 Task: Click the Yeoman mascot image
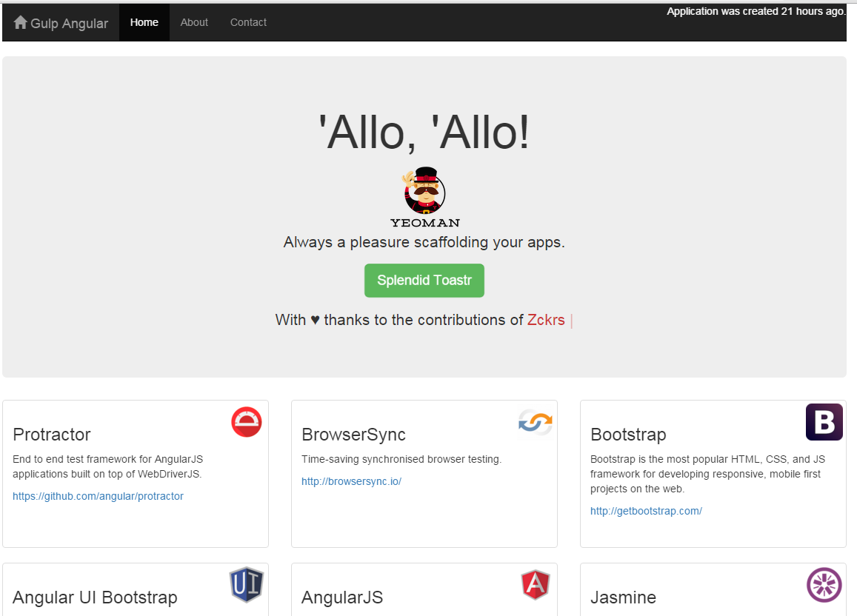(x=424, y=197)
